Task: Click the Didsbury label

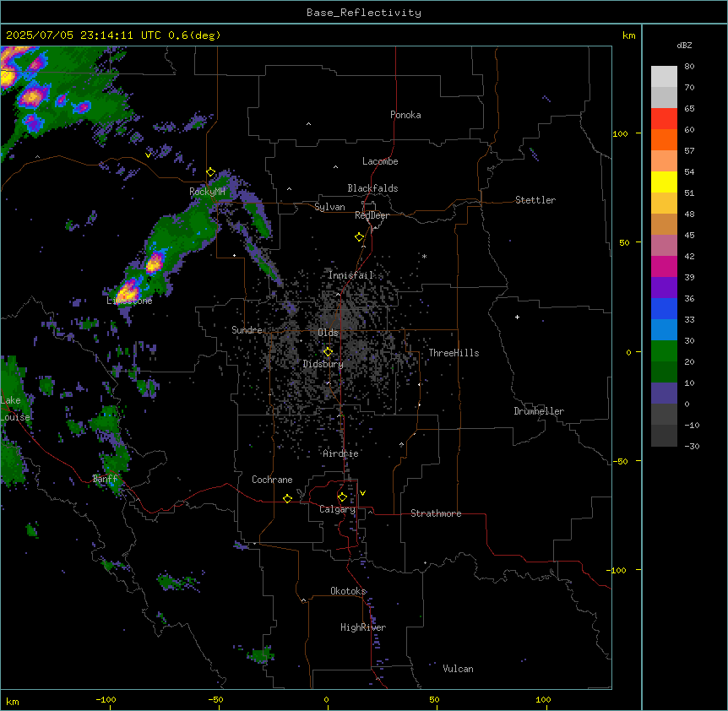Action: (323, 364)
